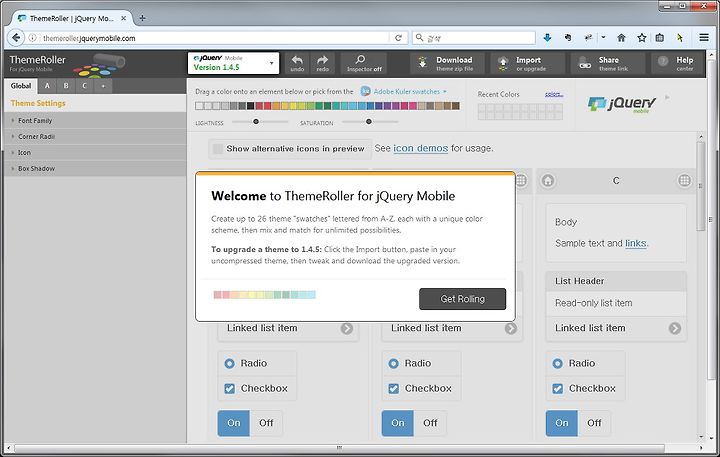This screenshot has height=457, width=720.
Task: Click Linked list item in swatch C
Action: pyautogui.click(x=616, y=328)
